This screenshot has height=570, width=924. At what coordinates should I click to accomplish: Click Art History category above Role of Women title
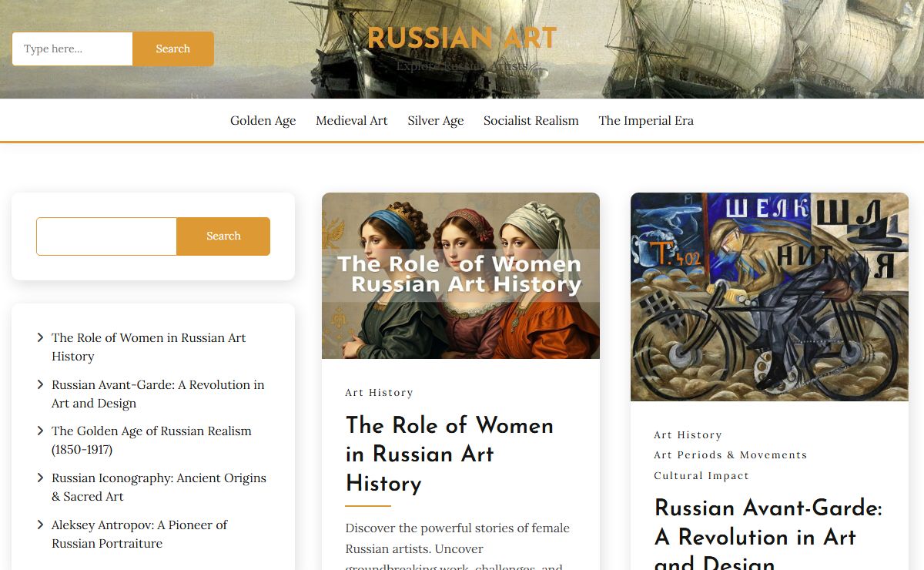point(380,393)
